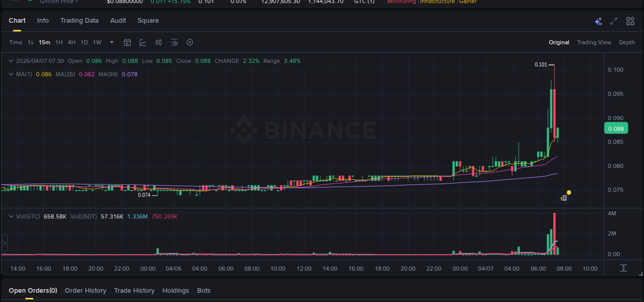Viewport: 644px width, 302px height.
Task: Open the extra timeframes dropdown arrow
Action: [x=111, y=42]
